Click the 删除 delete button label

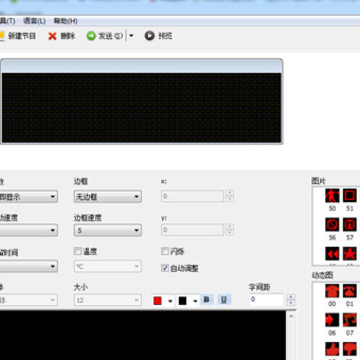tap(68, 36)
